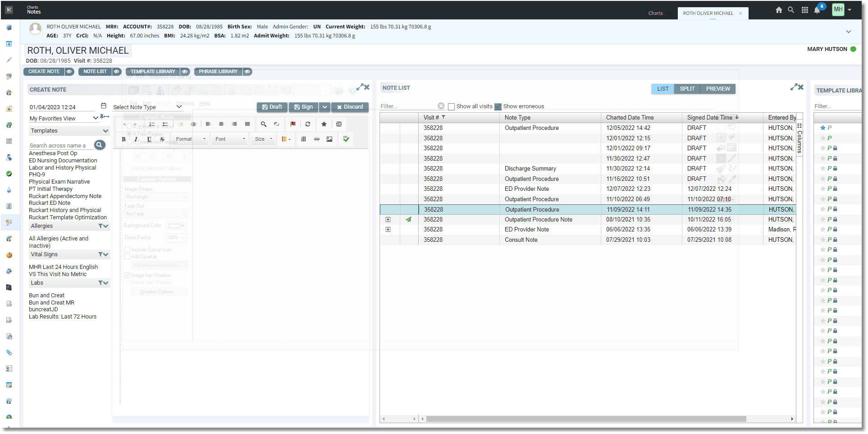Screen dimensions: 868x434
Task: Open global search magnifier in top bar
Action: pyautogui.click(x=791, y=10)
